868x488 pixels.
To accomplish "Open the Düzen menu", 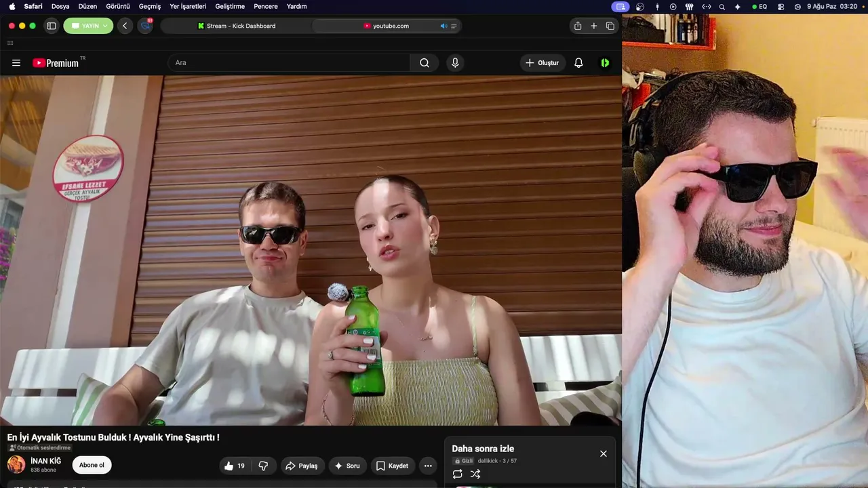I will (88, 6).
